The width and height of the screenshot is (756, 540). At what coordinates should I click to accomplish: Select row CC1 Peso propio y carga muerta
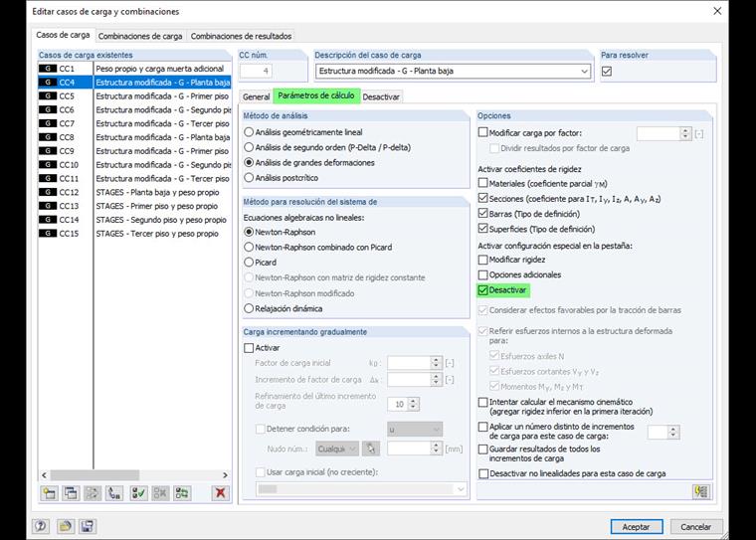click(134, 69)
